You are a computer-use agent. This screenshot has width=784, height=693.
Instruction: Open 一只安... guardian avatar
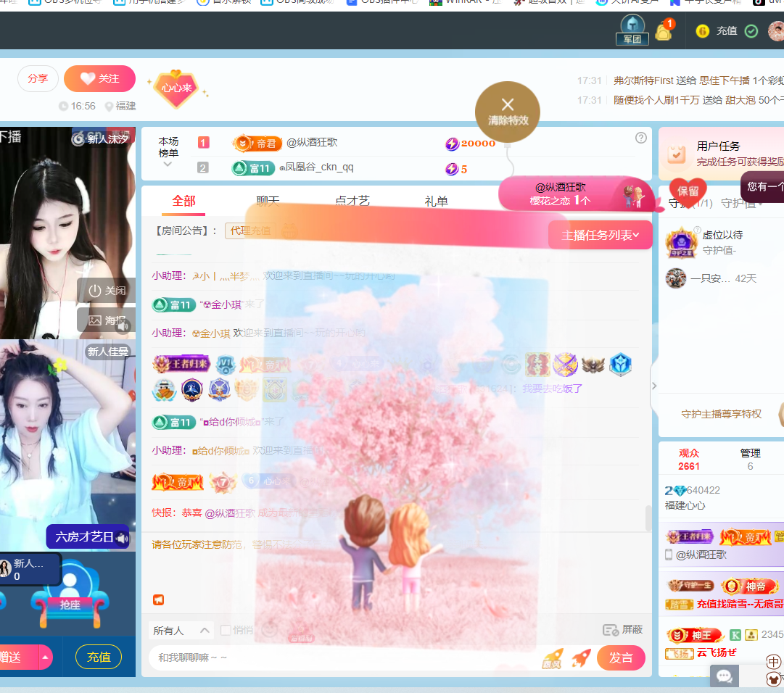point(675,278)
